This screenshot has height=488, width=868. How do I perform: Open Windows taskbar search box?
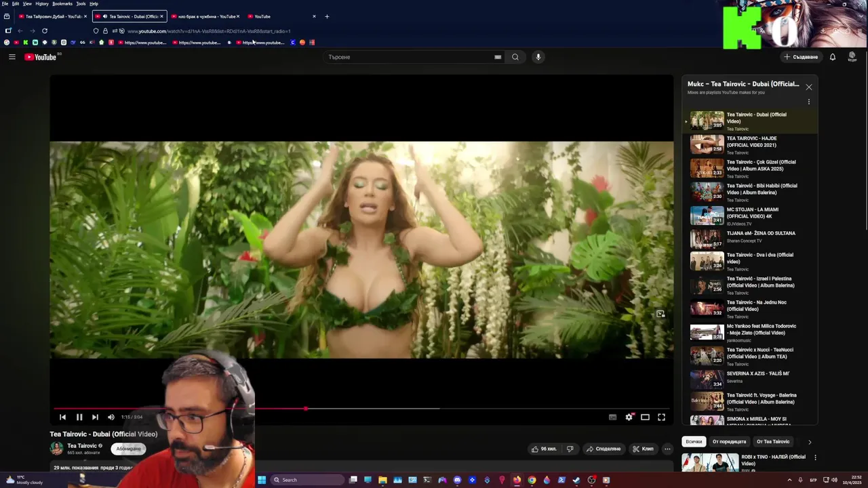click(x=307, y=480)
